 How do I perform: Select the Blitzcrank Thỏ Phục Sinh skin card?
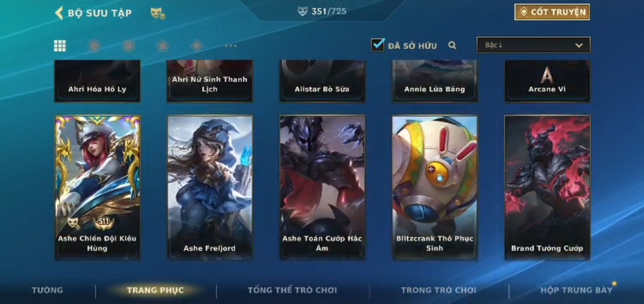pos(434,188)
